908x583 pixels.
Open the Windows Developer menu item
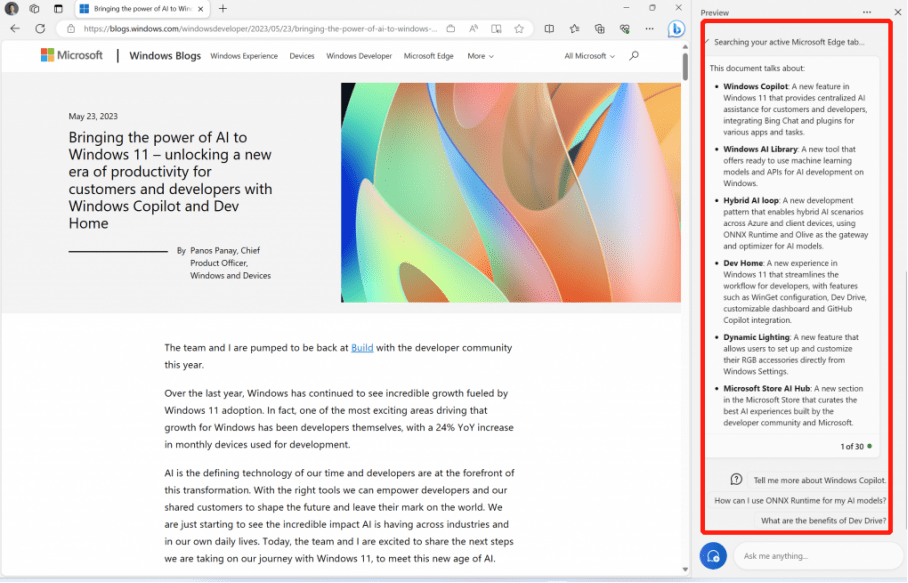[359, 56]
